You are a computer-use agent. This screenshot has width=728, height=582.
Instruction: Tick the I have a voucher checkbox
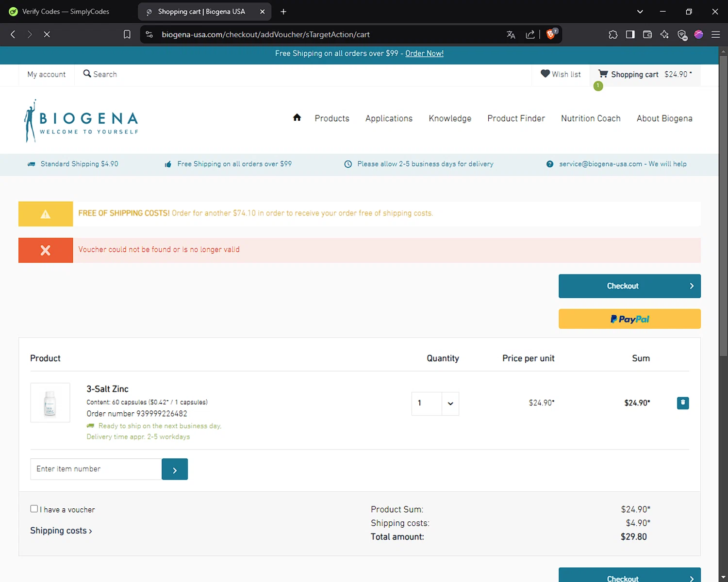(34, 509)
